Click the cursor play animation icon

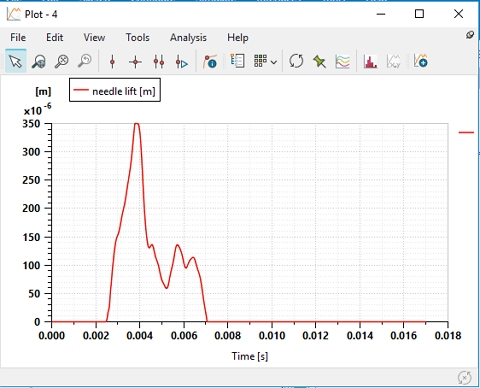click(x=182, y=62)
